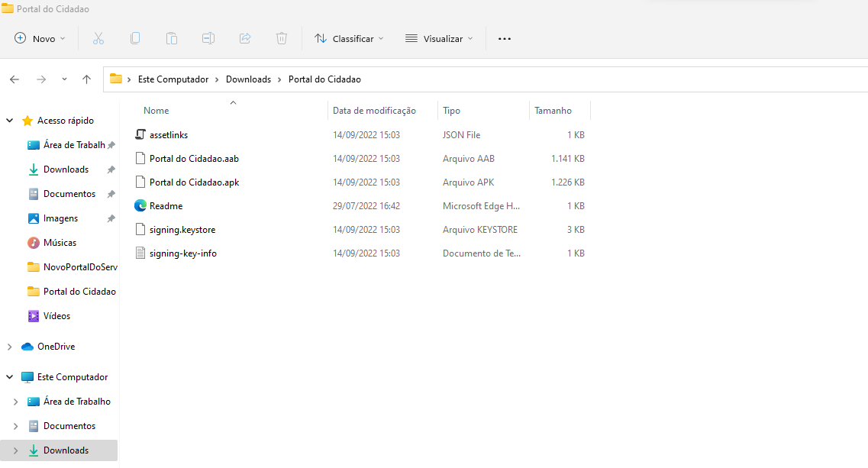The width and height of the screenshot is (868, 468).
Task: Open recent locations dropdown chevron
Action: tap(64, 79)
